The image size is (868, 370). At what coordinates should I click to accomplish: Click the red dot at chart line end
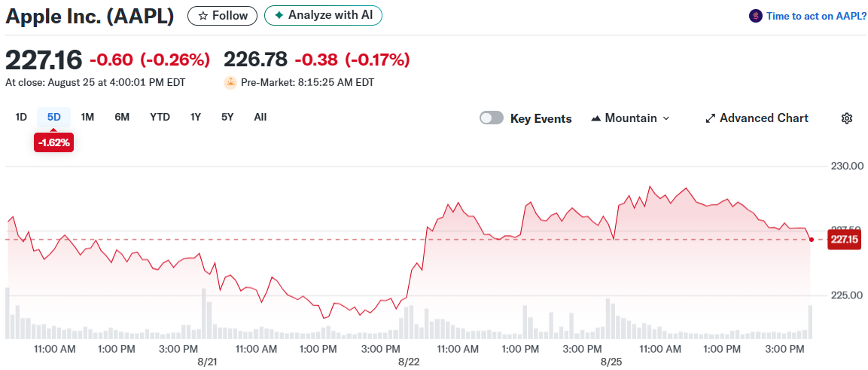pos(812,240)
